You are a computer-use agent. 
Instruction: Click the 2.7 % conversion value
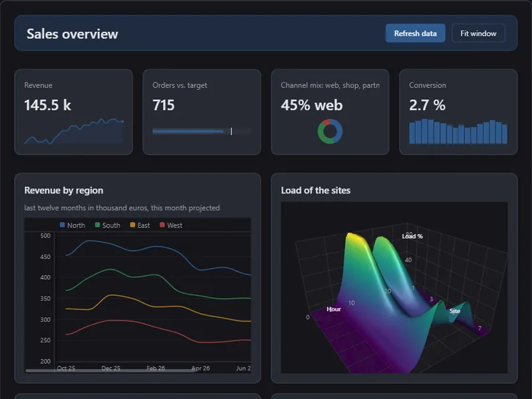coord(427,105)
